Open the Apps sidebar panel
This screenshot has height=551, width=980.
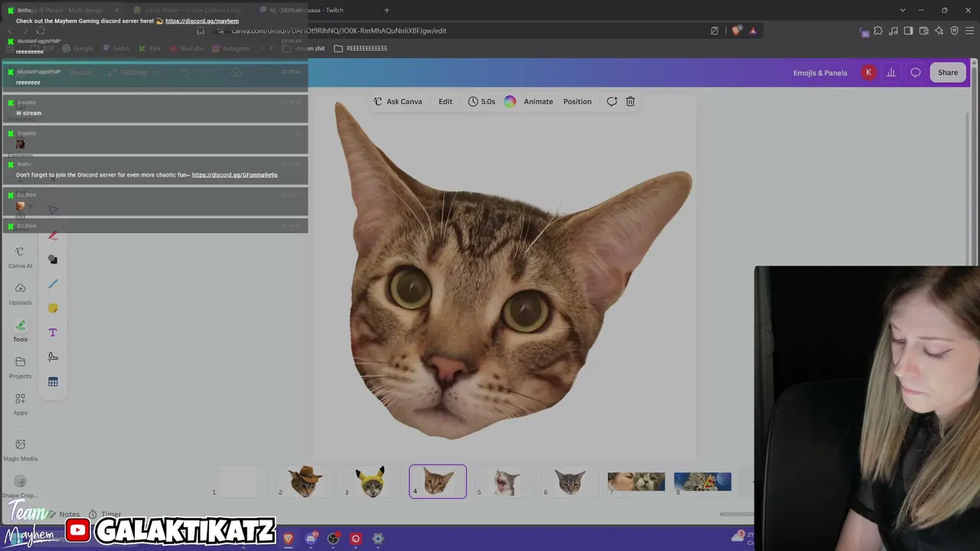pos(20,405)
